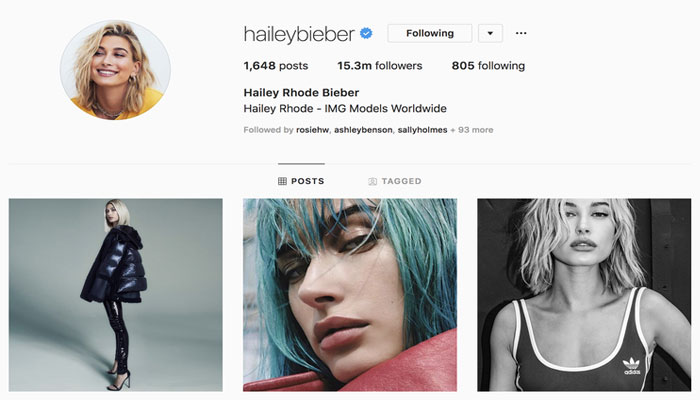Image resolution: width=700 pixels, height=400 pixels.
Task: Click the tagged person icon
Action: click(x=372, y=181)
